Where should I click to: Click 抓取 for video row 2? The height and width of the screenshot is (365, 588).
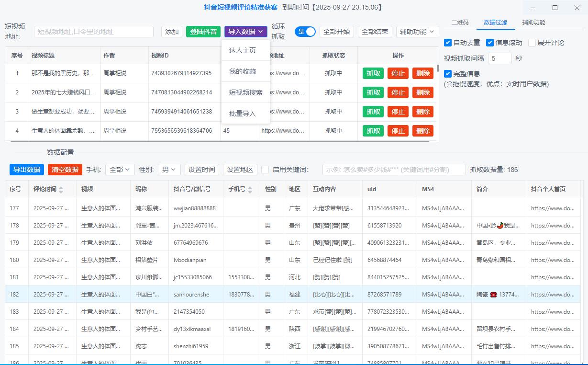[x=373, y=92]
